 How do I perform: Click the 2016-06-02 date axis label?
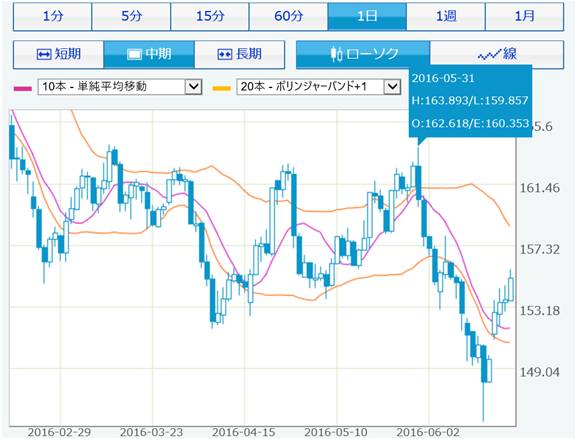(428, 432)
